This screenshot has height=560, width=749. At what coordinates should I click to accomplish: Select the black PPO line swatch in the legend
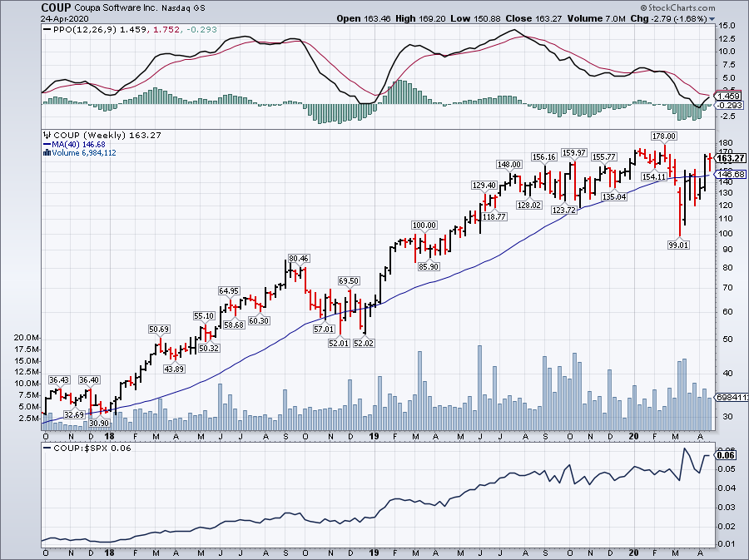click(x=47, y=30)
